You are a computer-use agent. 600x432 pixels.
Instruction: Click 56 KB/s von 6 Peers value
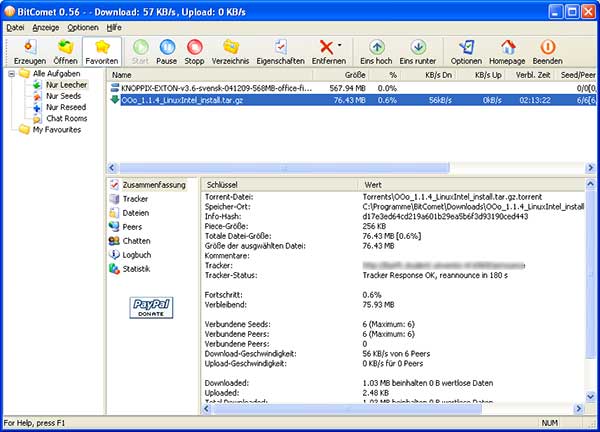(x=396, y=354)
